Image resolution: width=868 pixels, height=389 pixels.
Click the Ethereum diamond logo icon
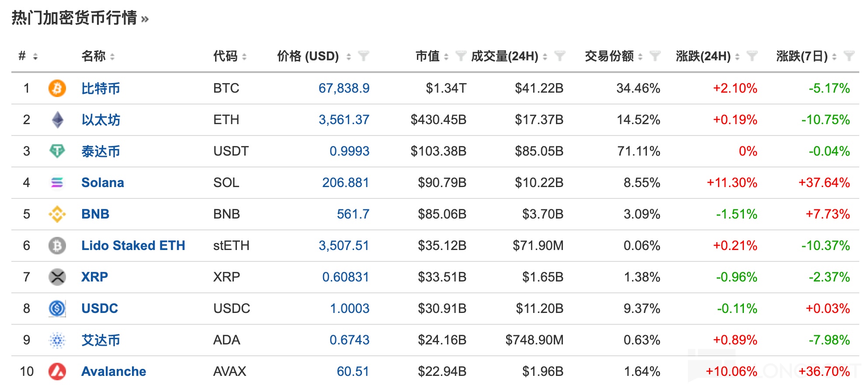[x=57, y=120]
